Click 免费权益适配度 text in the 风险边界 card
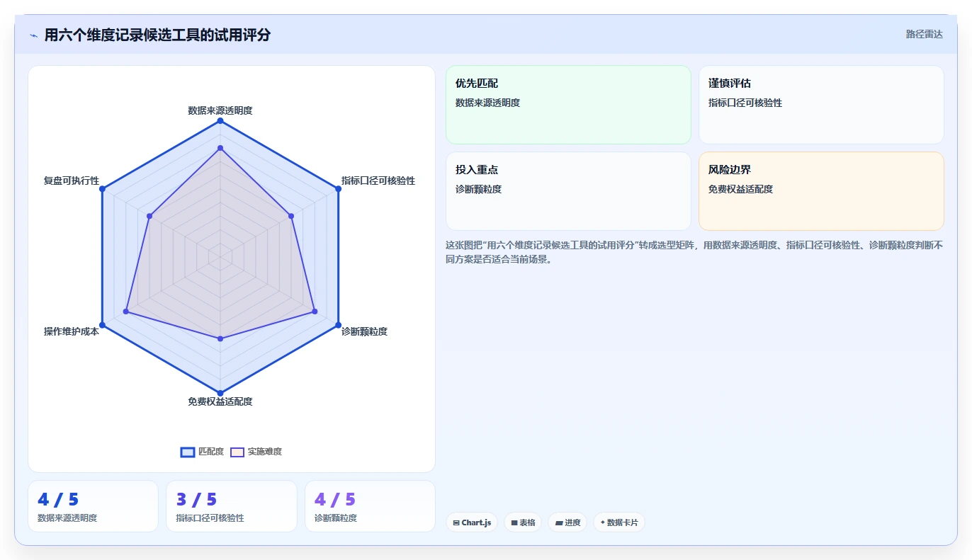The image size is (972, 560). tap(740, 189)
